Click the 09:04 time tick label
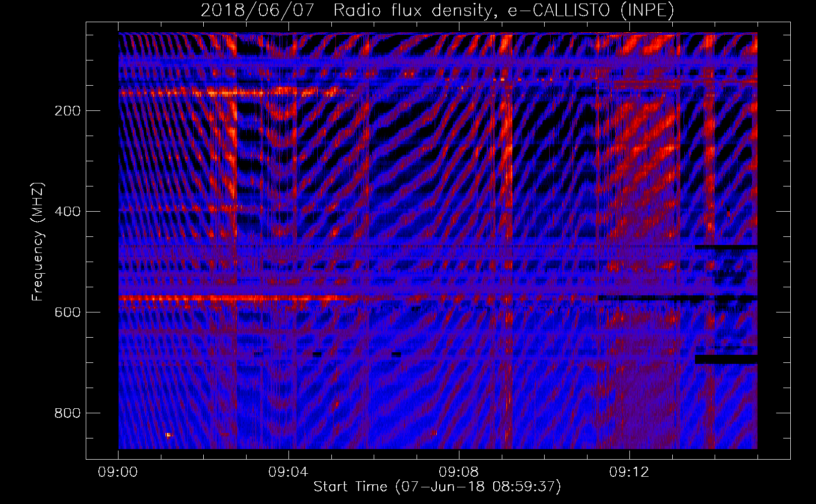Screen dimensions: 816x504 (288, 472)
